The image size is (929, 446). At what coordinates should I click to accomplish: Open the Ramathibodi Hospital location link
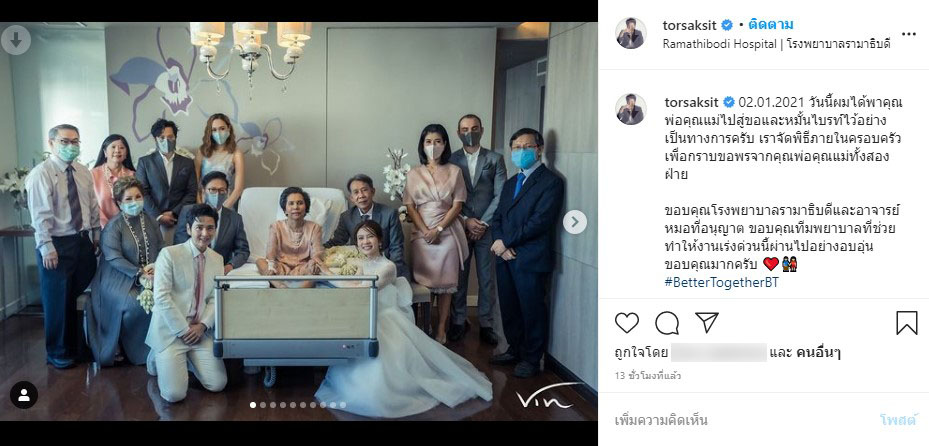point(776,44)
